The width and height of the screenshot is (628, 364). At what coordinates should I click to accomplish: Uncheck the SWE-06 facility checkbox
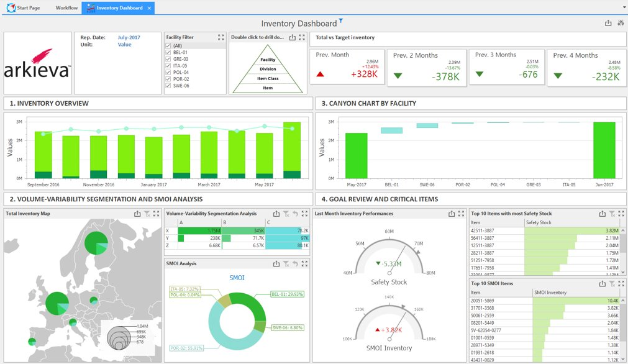tap(168, 86)
